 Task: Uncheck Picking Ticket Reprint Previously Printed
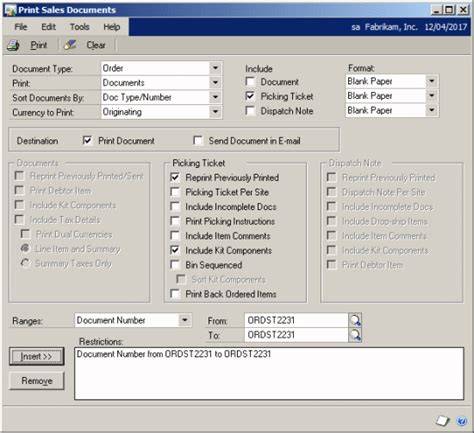[x=175, y=177]
